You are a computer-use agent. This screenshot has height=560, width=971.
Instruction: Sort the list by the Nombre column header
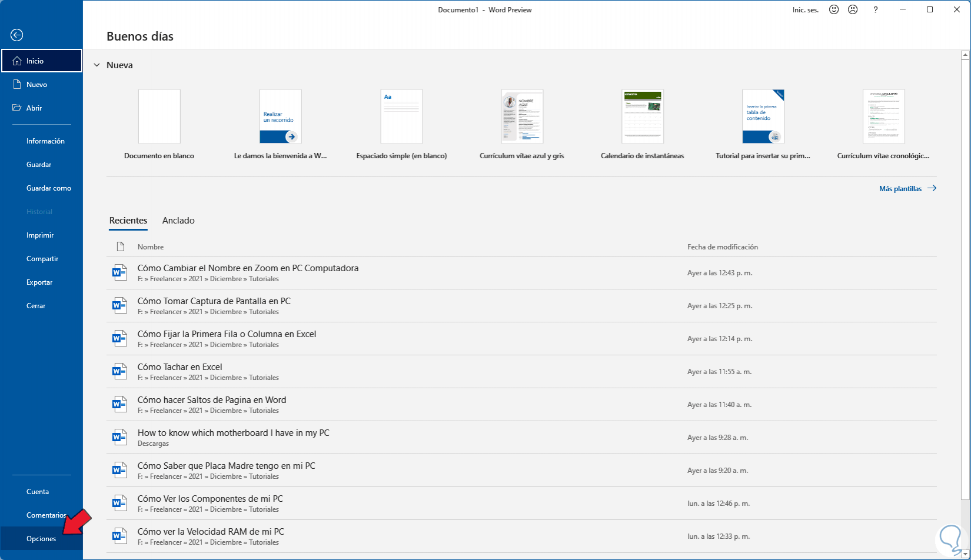tap(151, 247)
